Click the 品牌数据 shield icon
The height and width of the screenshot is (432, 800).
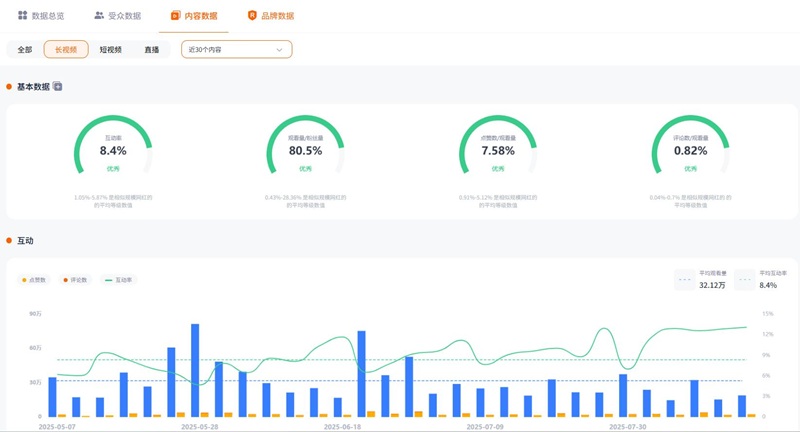click(x=252, y=16)
